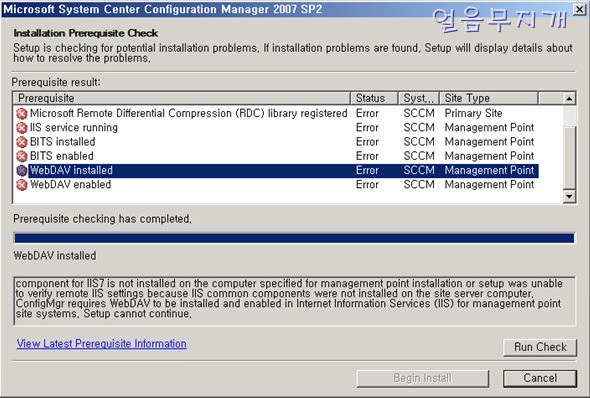Click the error icon next to BITS enabled

tap(22, 156)
